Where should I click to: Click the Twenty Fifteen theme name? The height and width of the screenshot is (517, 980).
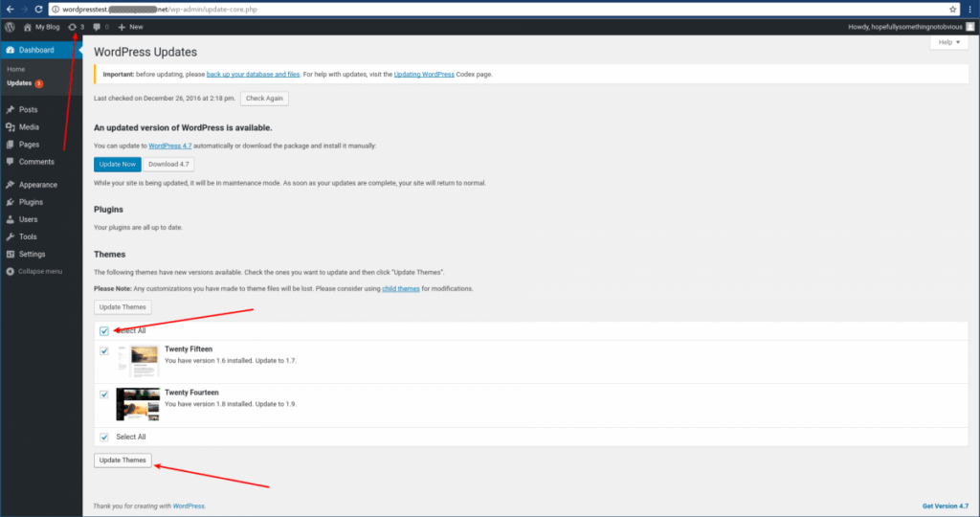[189, 348]
